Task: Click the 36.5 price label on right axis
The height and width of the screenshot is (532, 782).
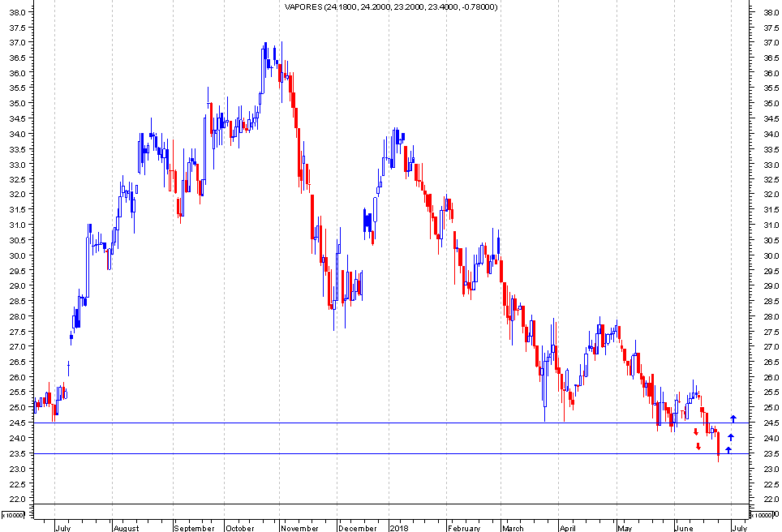Action: (x=771, y=58)
